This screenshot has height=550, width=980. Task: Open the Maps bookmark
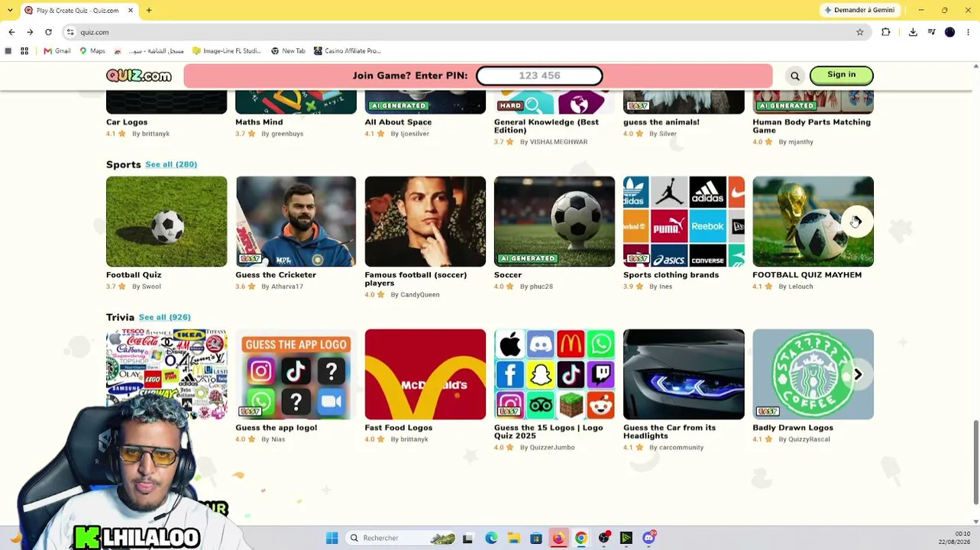tap(92, 51)
